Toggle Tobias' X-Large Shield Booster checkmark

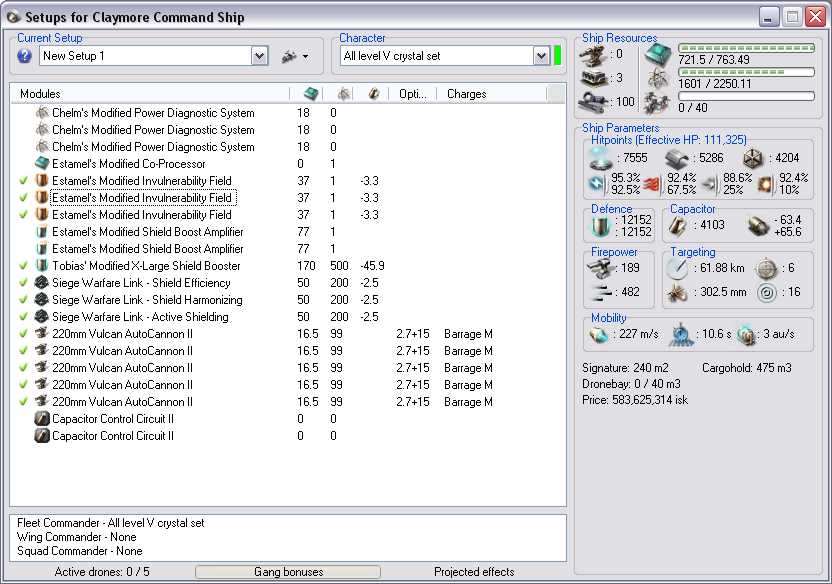pyautogui.click(x=23, y=266)
